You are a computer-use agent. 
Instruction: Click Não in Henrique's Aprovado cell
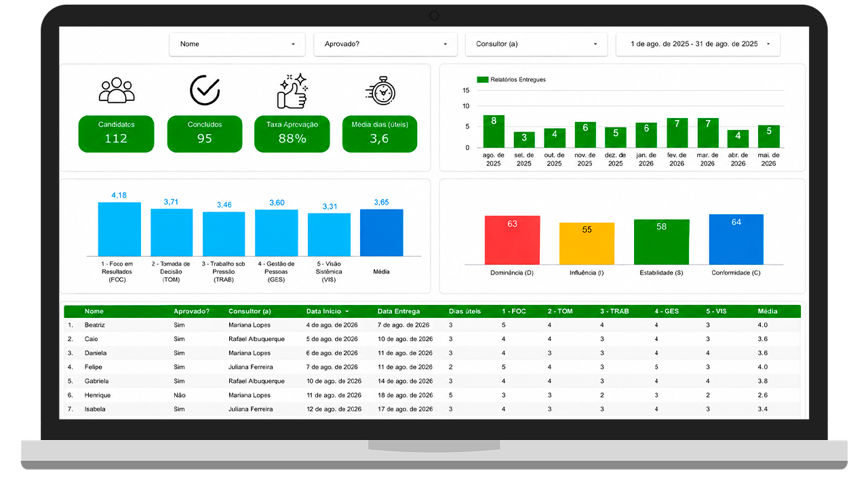coord(180,395)
